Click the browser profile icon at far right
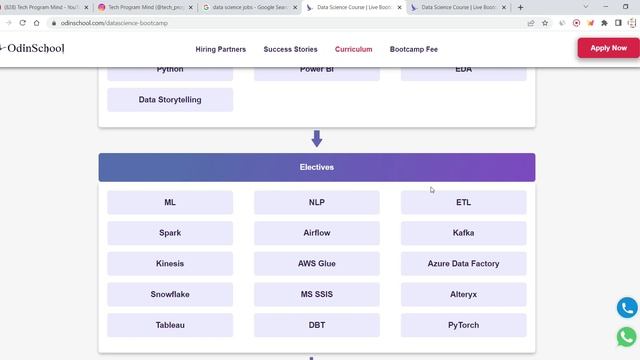Image resolution: width=640 pixels, height=360 pixels. 632,23
